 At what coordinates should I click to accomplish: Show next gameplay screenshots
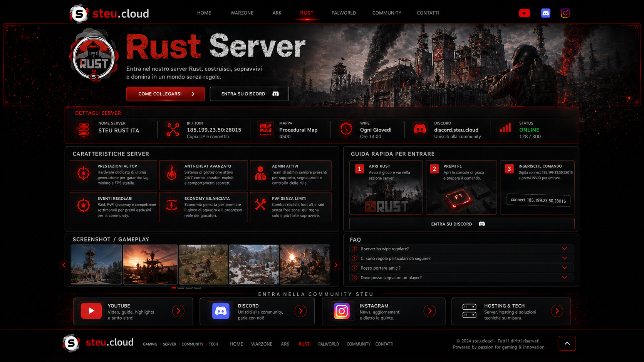(x=336, y=265)
